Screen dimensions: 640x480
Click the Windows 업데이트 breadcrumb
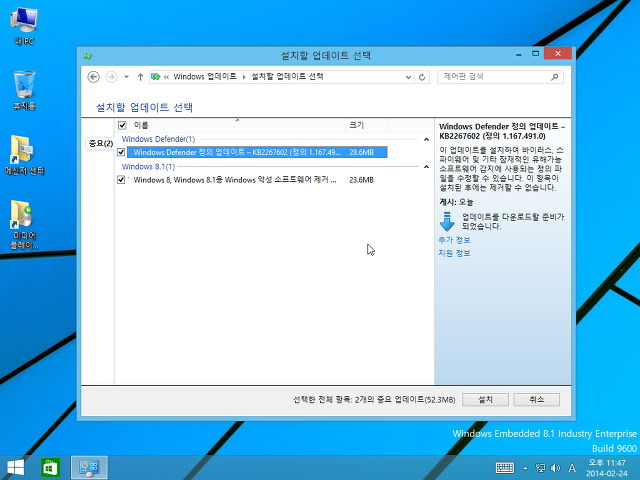click(x=205, y=77)
